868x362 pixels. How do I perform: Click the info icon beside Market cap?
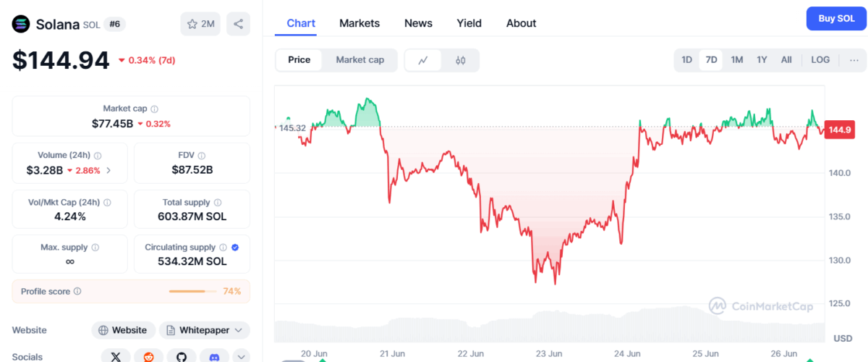click(155, 109)
